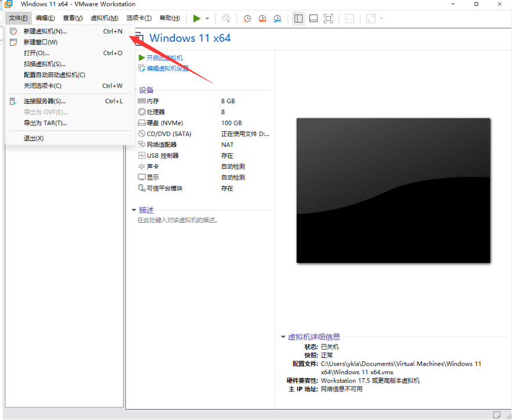
Task: Toggle the thumbnail bar view icon
Action: (313, 19)
